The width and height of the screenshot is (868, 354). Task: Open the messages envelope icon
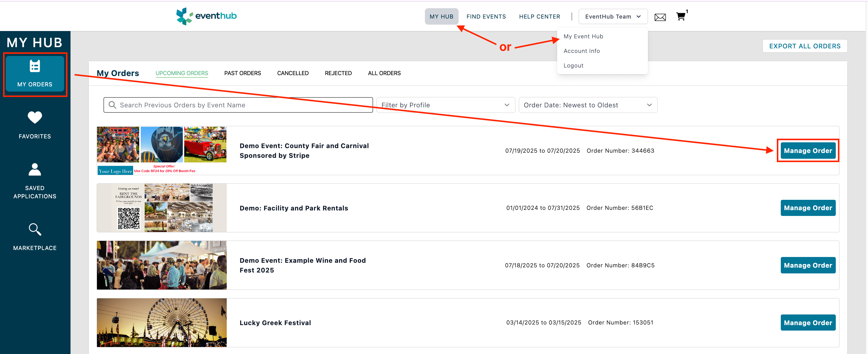pyautogui.click(x=660, y=17)
